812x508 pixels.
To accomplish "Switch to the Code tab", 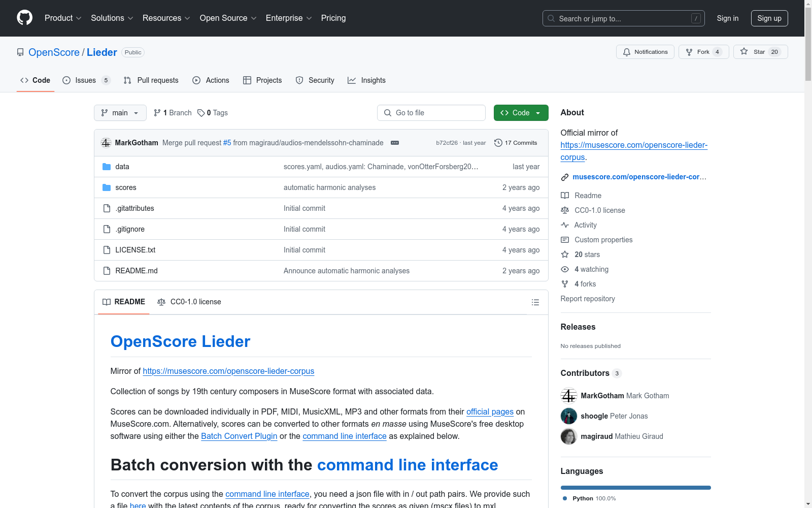I will pyautogui.click(x=36, y=80).
